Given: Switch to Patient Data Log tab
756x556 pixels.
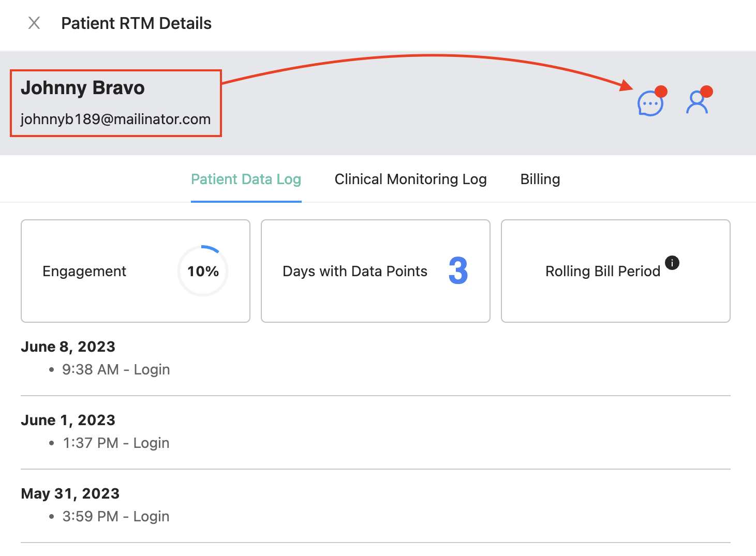Looking at the screenshot, I should 246,179.
